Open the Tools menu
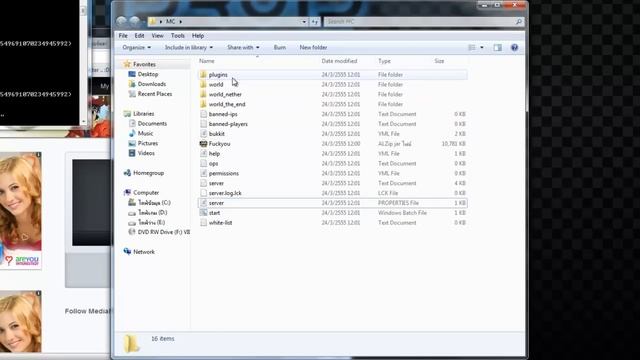The height and width of the screenshot is (360, 640). 178,36
